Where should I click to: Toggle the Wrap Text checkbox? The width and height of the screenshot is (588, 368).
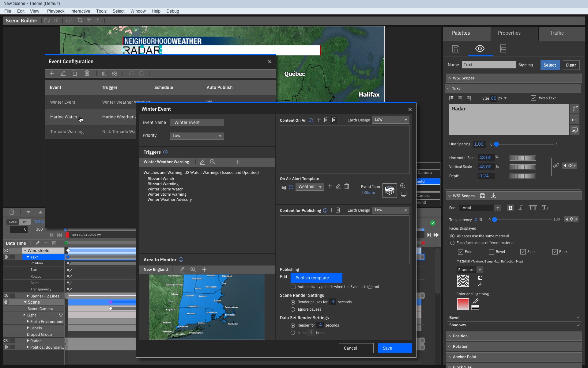pyautogui.click(x=533, y=98)
